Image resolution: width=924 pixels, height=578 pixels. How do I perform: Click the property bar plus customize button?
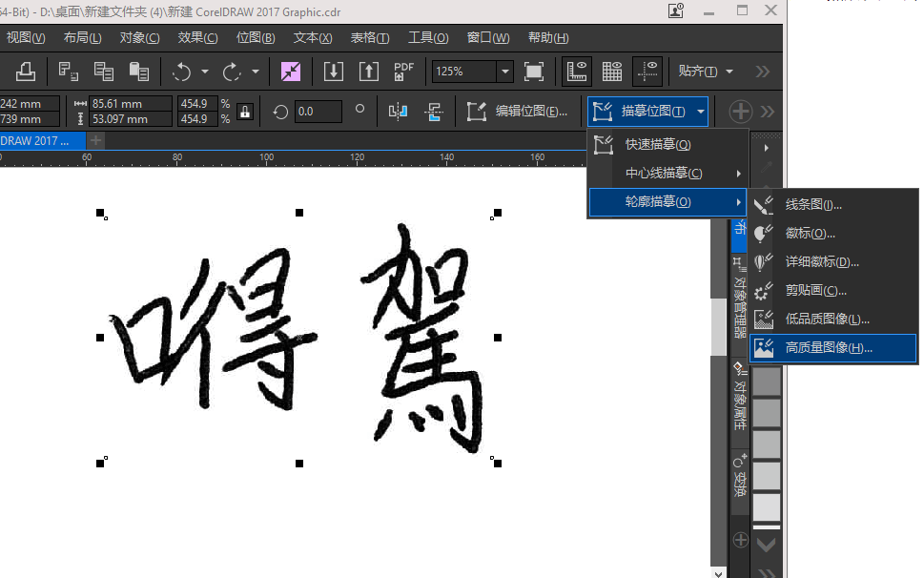(x=740, y=112)
